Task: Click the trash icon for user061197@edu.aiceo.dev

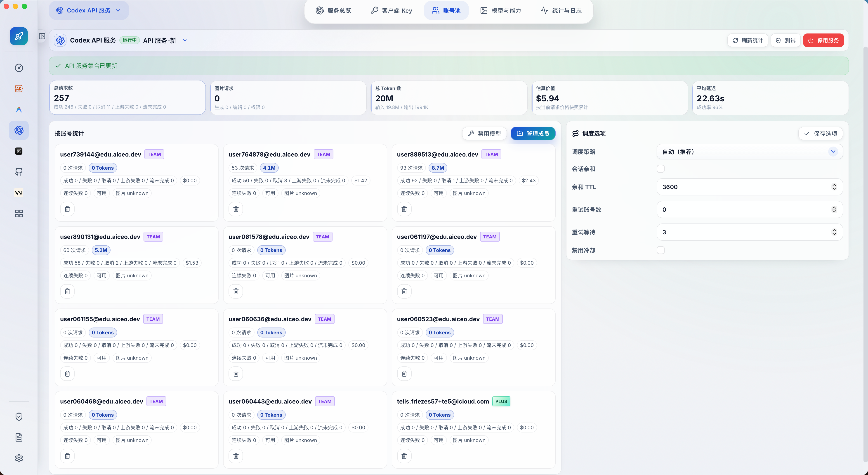Action: [x=404, y=291]
